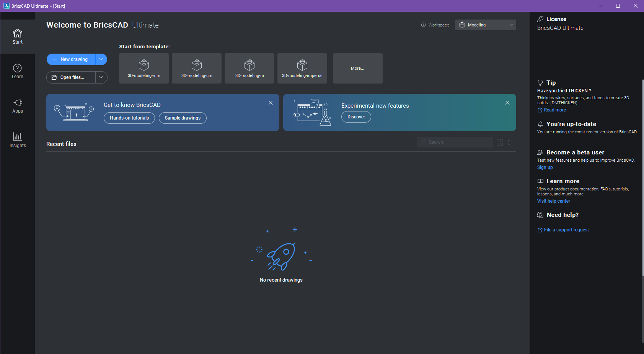Minimize the BricsCAD window
Viewport: 644px width, 354px height.
click(600, 6)
